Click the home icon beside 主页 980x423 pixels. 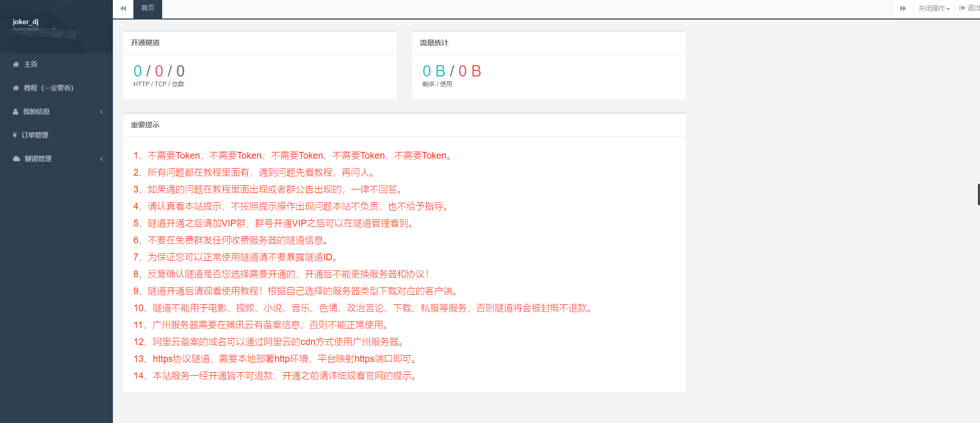16,64
